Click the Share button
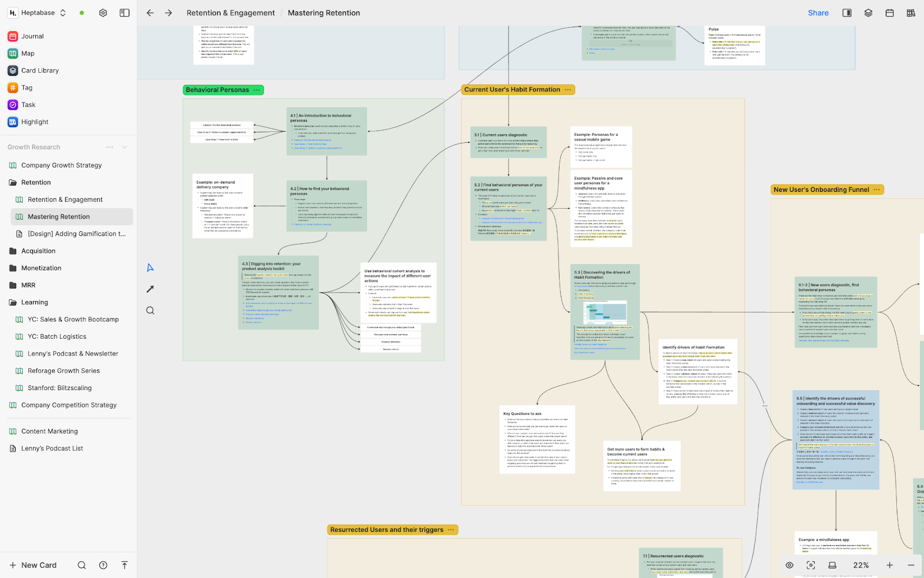The width and height of the screenshot is (924, 578). click(818, 13)
